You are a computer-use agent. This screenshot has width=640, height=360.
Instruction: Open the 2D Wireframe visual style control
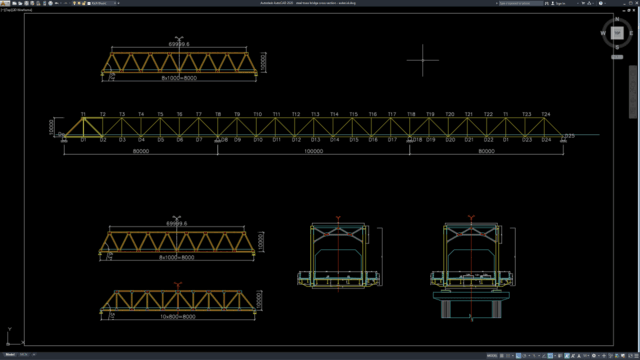[x=22, y=9]
